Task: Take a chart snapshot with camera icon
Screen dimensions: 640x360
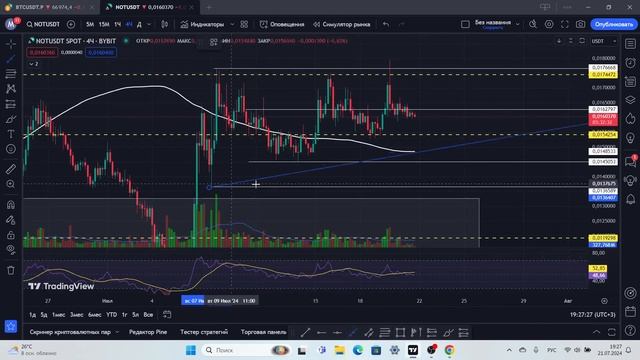Action: (580, 24)
